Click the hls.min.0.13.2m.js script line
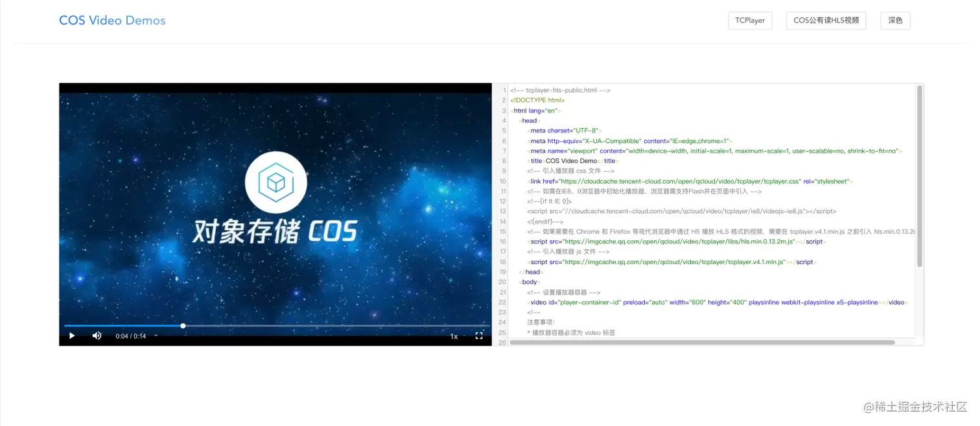 (x=675, y=241)
